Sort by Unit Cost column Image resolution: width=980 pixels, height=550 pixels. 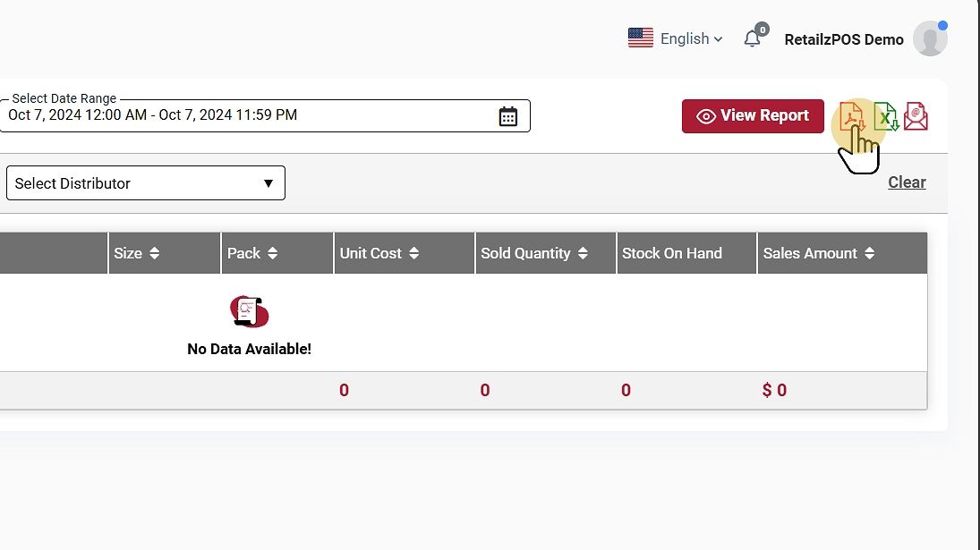[413, 253]
